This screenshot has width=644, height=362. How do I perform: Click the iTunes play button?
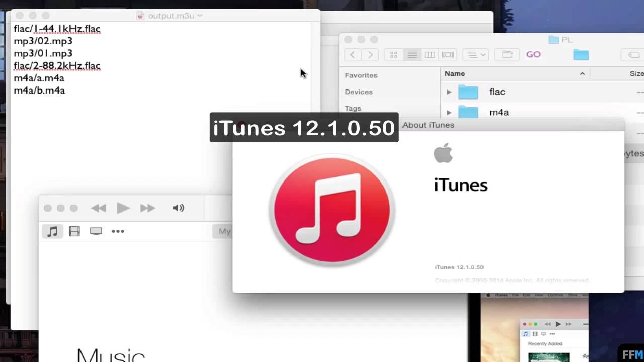123,208
